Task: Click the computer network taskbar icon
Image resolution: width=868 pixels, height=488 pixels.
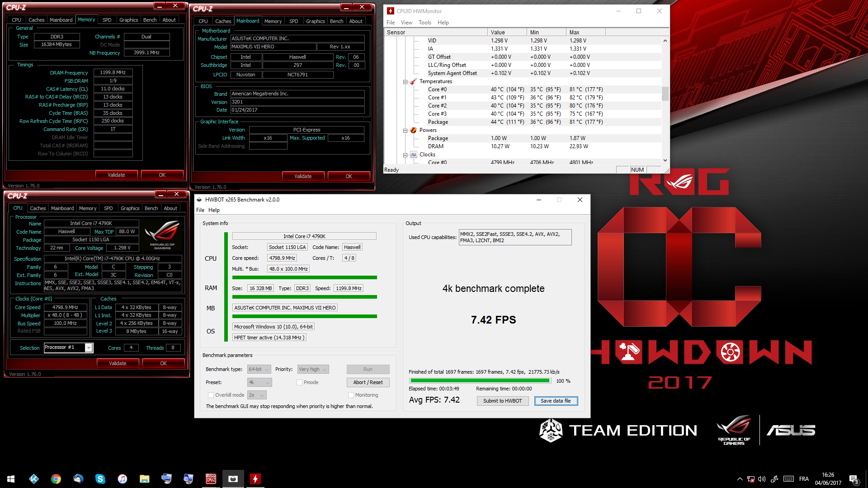Action: pos(166,479)
